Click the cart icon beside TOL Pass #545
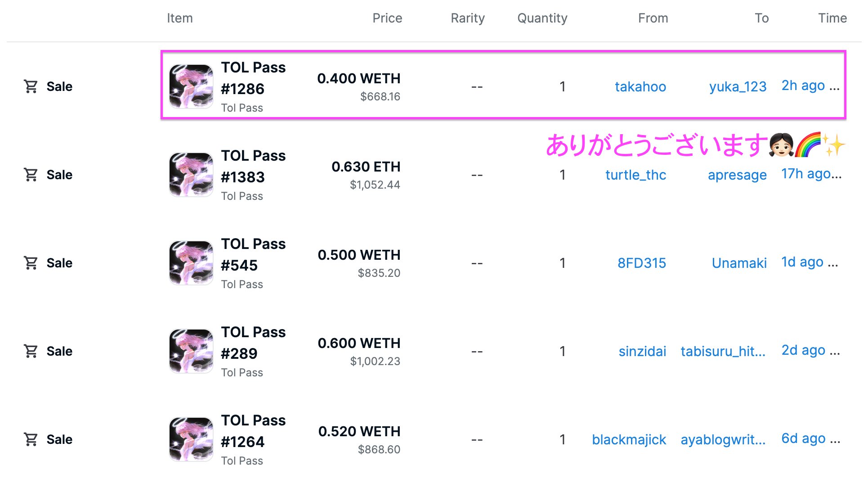The image size is (868, 479). click(x=31, y=263)
